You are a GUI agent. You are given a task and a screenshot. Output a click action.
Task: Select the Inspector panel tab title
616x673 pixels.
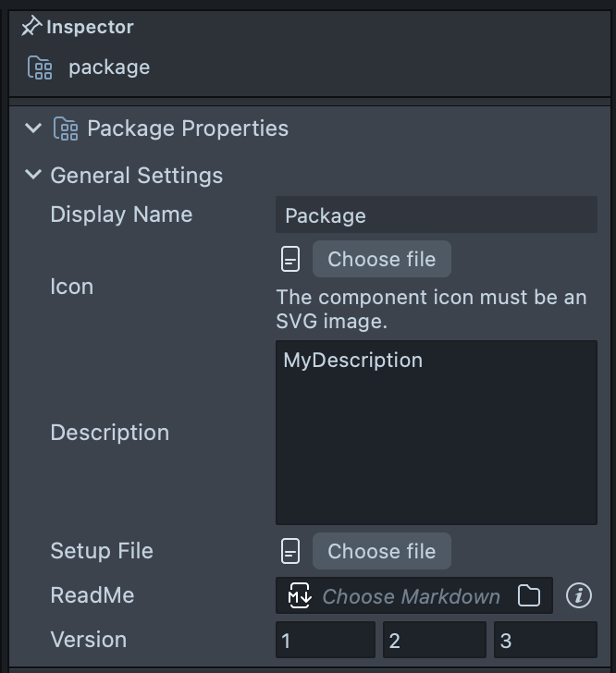tap(90, 27)
